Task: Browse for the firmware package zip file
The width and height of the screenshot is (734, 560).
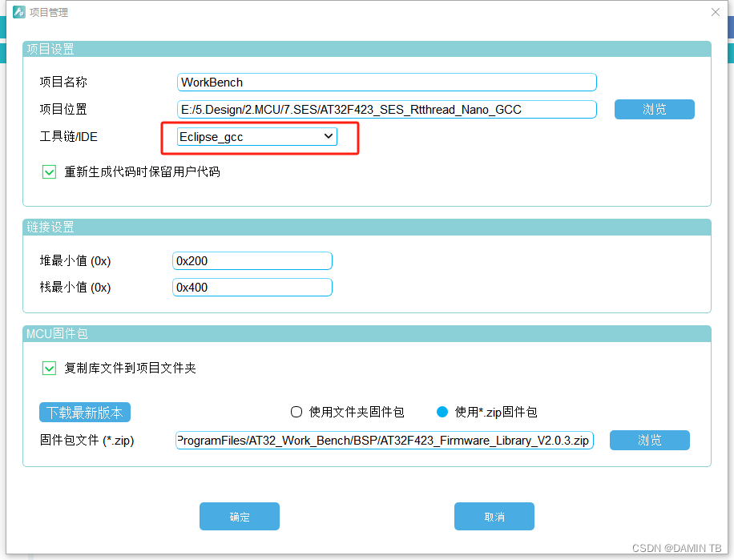Action: [650, 441]
